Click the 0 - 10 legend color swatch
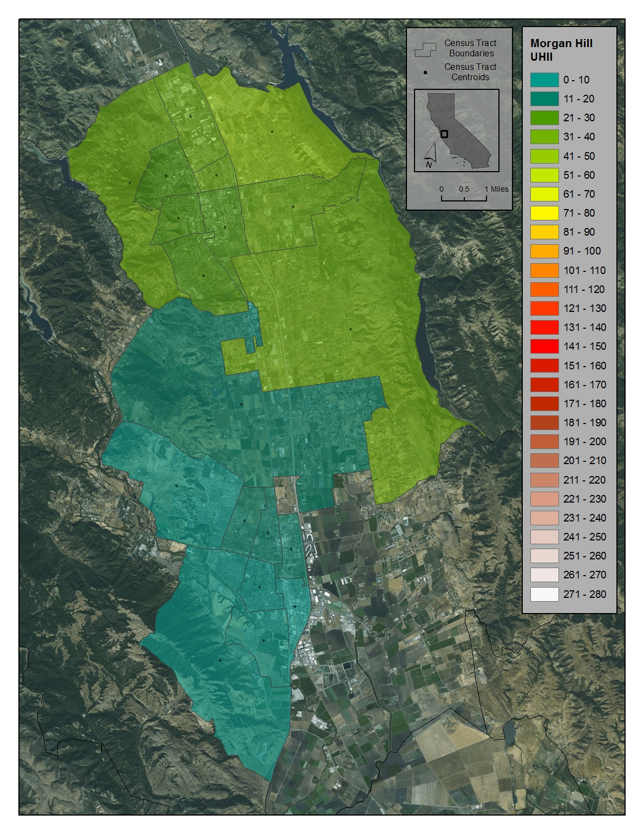This screenshot has height=834, width=644. click(x=544, y=80)
